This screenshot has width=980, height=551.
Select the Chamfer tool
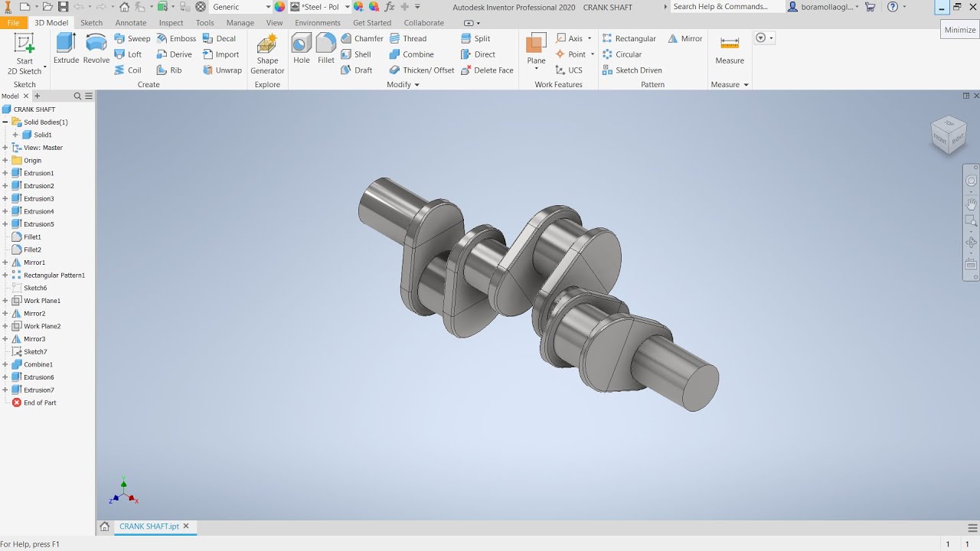point(361,38)
